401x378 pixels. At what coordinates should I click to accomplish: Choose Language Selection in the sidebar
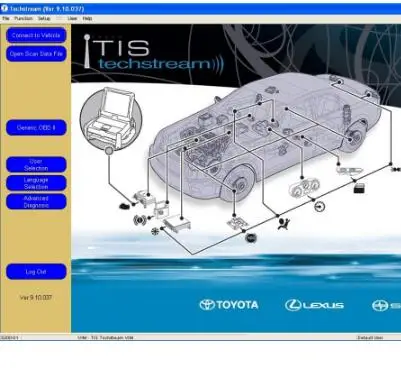point(36,183)
